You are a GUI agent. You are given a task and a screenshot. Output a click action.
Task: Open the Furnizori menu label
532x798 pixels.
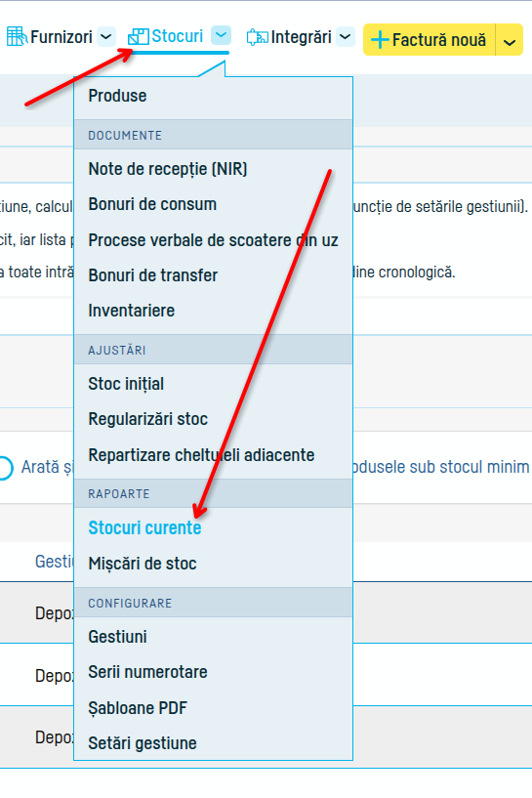61,37
